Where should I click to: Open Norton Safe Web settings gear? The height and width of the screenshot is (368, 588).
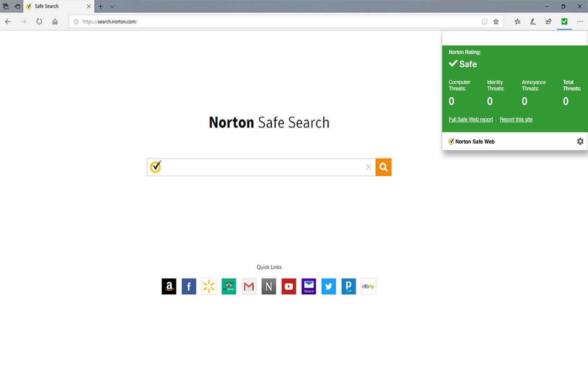pyautogui.click(x=580, y=141)
